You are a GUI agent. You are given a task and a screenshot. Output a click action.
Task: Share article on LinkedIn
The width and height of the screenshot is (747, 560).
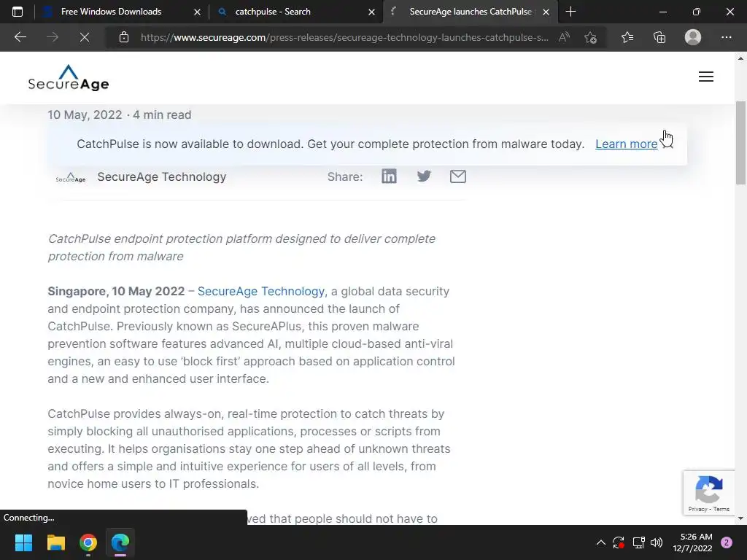tap(389, 176)
